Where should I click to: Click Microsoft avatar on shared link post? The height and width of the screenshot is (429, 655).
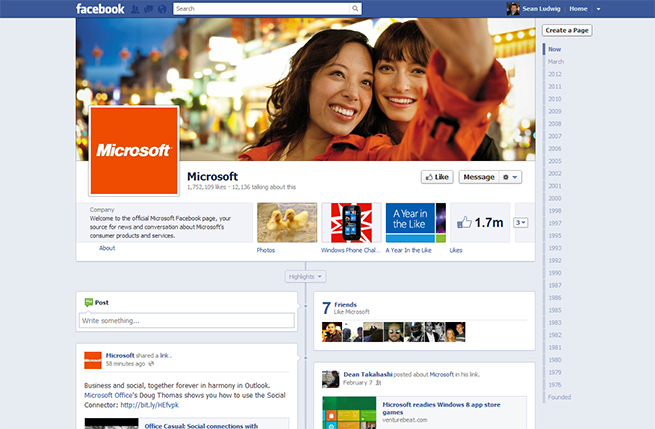[93, 360]
